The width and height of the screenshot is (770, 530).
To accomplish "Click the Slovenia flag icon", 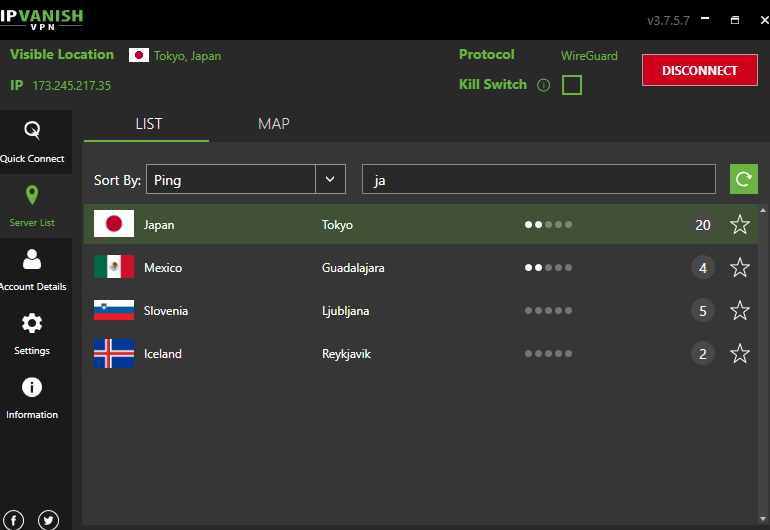I will (114, 310).
